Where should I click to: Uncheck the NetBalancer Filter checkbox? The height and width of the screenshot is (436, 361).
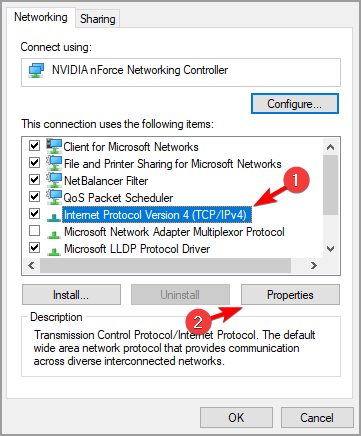[x=35, y=180]
